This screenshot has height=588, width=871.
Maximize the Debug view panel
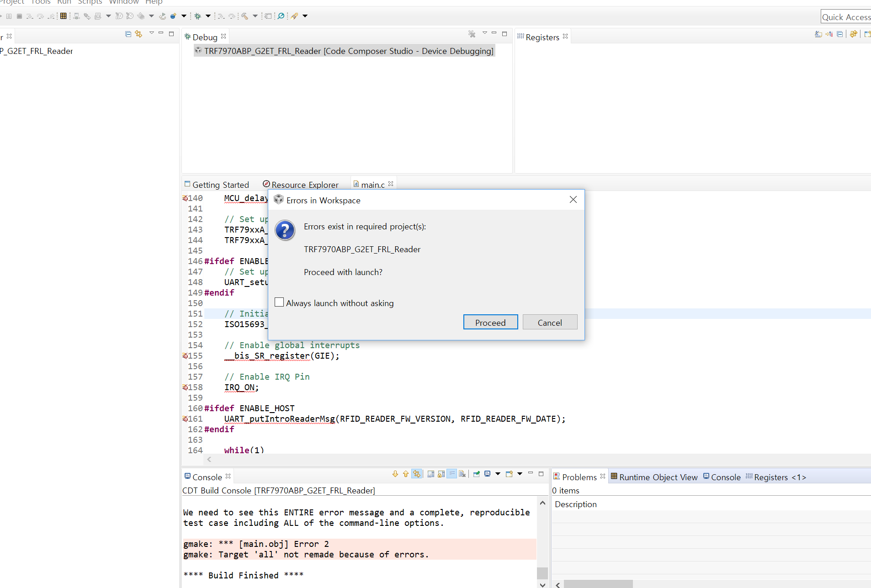(x=505, y=34)
